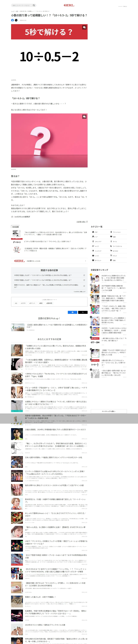138x644 pixels.
Task: Open the スキンケア category icon
Action: tap(93, 241)
